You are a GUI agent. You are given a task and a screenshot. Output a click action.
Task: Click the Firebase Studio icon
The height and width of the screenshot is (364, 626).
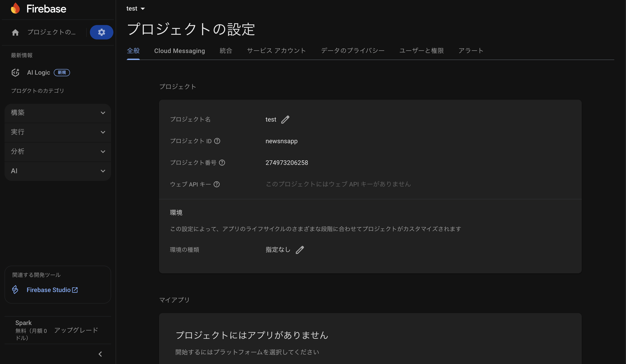15,290
